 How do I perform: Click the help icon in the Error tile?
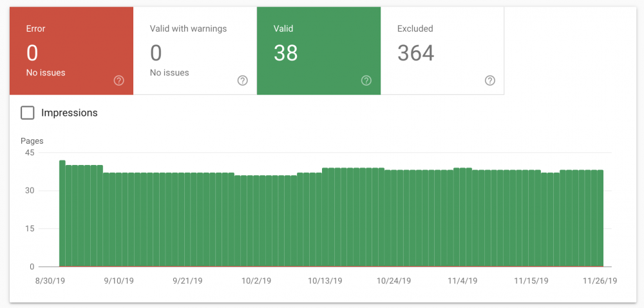pos(118,81)
